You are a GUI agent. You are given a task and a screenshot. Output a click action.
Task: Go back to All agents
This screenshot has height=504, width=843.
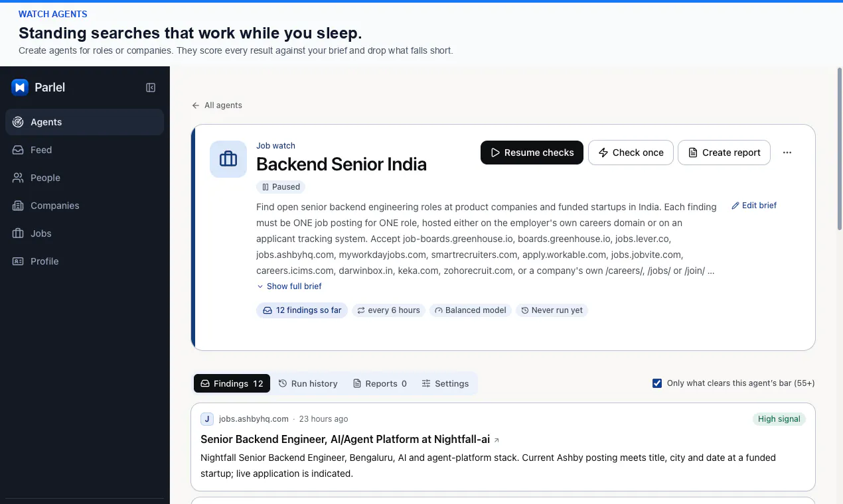(x=217, y=105)
